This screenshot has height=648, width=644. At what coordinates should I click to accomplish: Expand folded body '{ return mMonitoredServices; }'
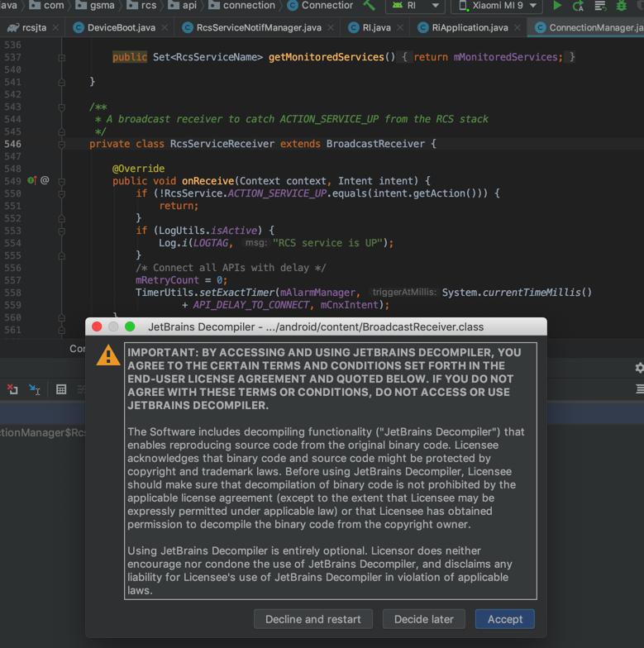(x=489, y=57)
